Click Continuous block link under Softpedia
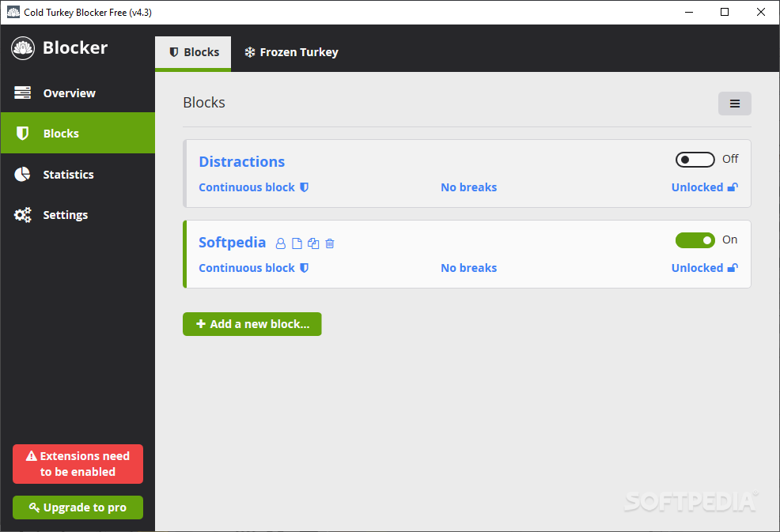The width and height of the screenshot is (780, 532). (247, 268)
